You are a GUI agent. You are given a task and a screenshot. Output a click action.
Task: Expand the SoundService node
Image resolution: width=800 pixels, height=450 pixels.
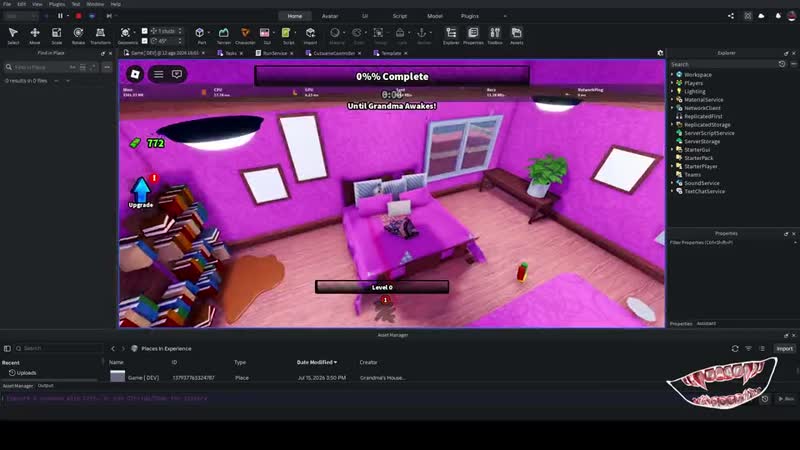pyautogui.click(x=672, y=183)
